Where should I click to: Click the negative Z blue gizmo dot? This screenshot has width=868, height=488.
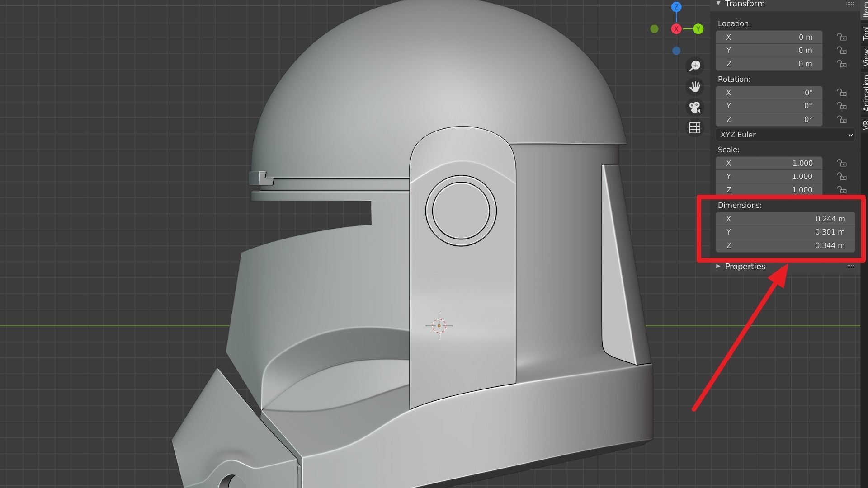(x=676, y=51)
